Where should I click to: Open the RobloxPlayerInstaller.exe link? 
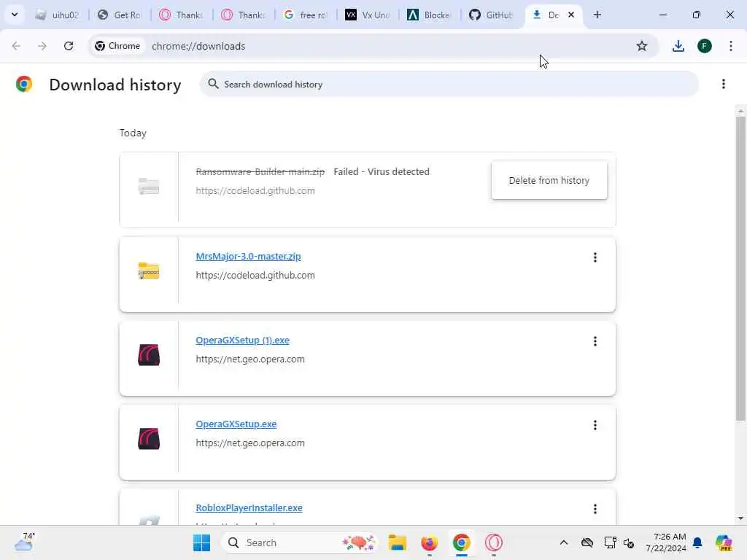(249, 507)
